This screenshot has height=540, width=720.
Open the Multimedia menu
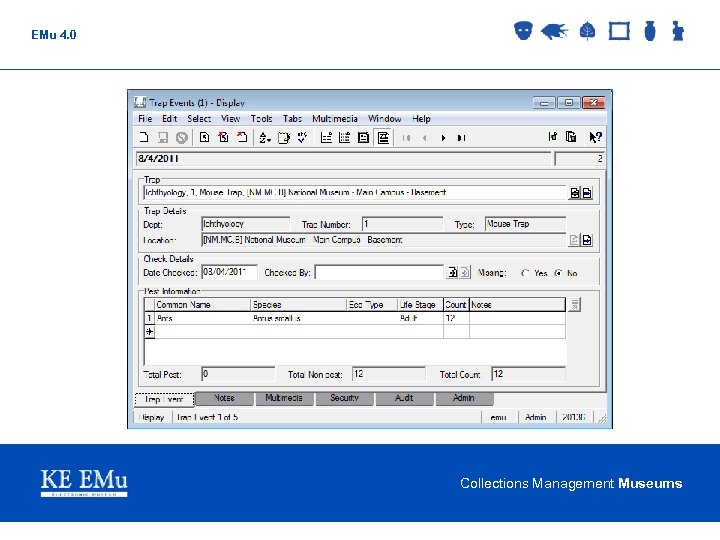tap(335, 118)
